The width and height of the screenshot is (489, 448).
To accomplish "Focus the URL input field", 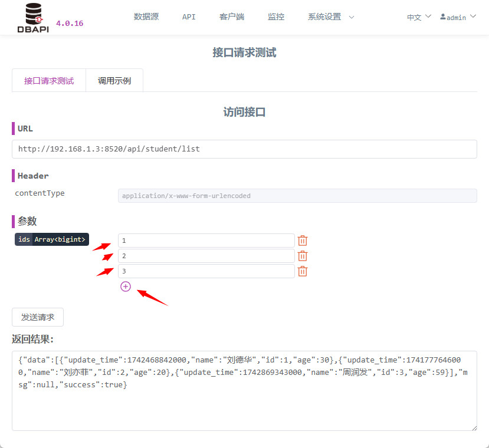I will (x=244, y=149).
